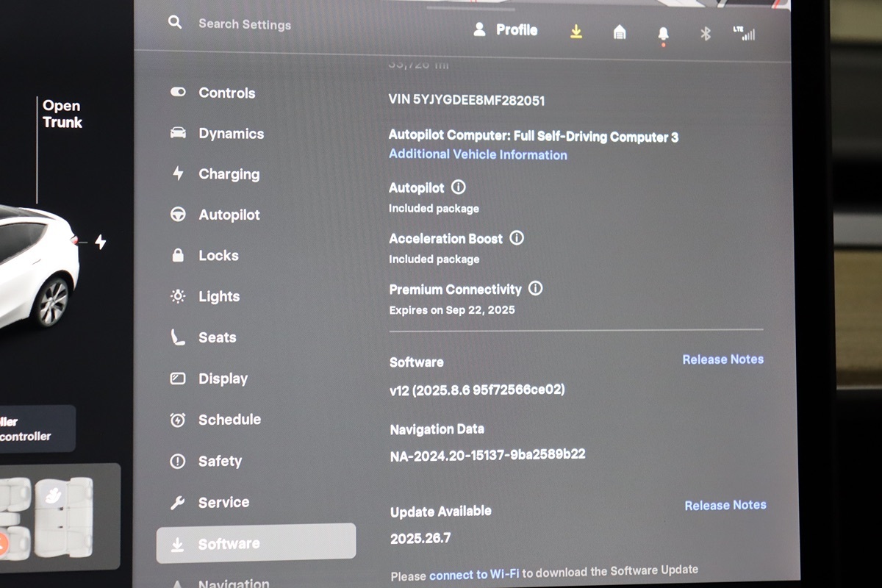The image size is (882, 588).
Task: Click the search magnifier icon
Action: click(x=174, y=22)
